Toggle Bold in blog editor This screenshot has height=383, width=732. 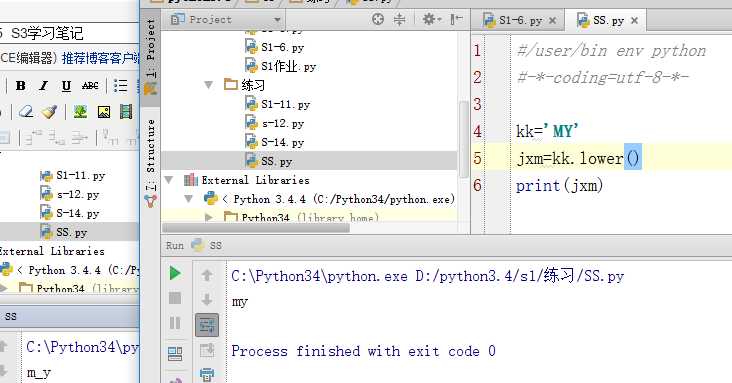[21, 85]
